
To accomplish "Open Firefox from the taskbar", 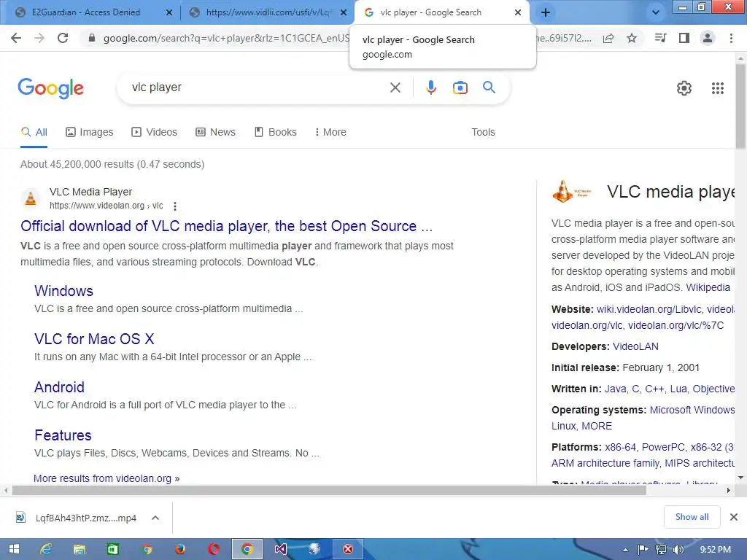I will pos(180,550).
